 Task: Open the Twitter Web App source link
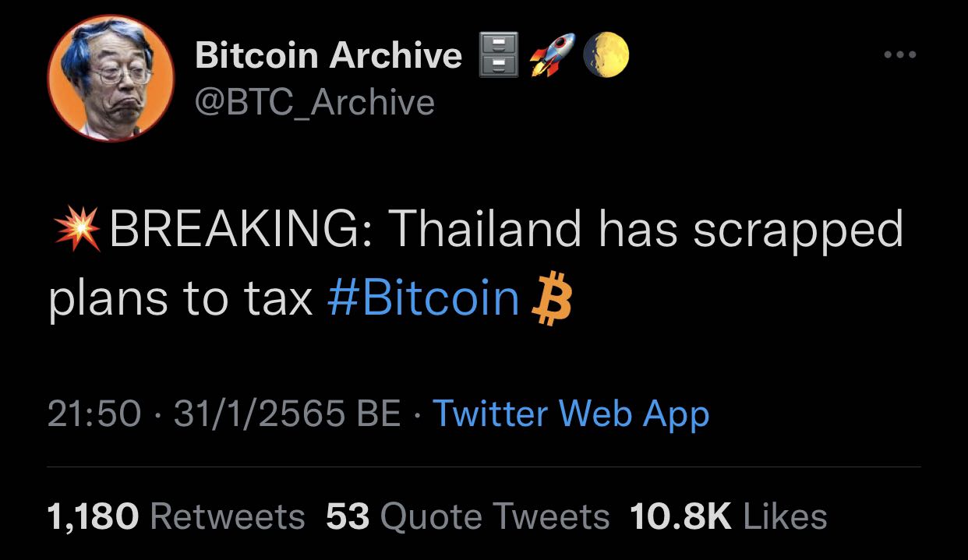click(x=571, y=413)
